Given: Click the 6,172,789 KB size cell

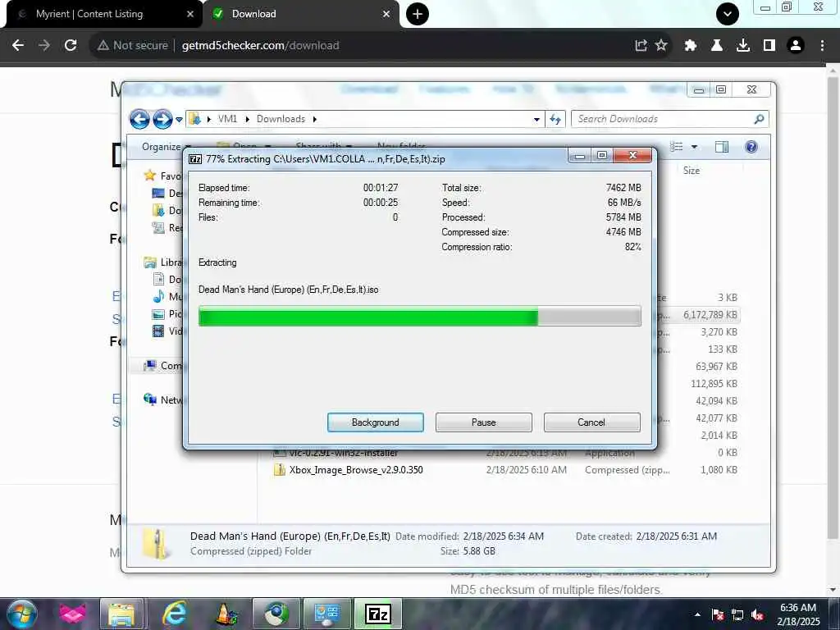Looking at the screenshot, I should 710,315.
